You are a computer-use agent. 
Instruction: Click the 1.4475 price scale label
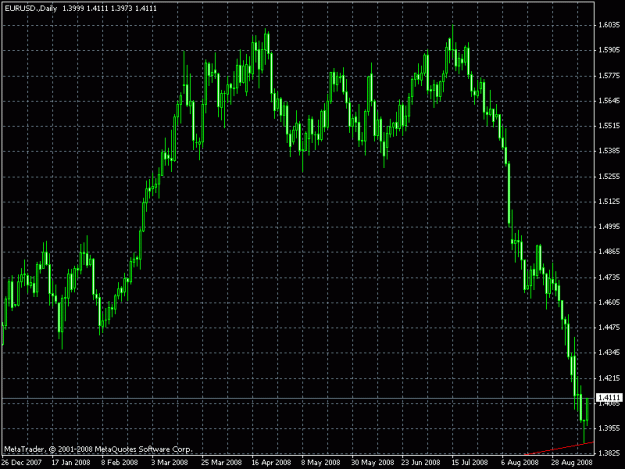(609, 328)
